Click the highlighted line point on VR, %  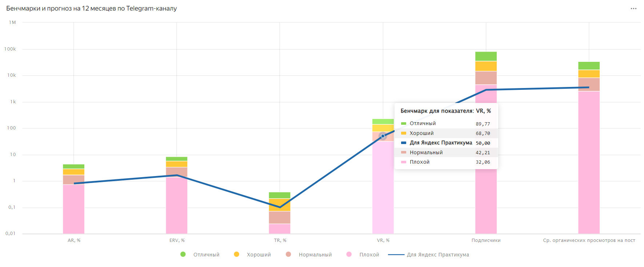pyautogui.click(x=383, y=136)
